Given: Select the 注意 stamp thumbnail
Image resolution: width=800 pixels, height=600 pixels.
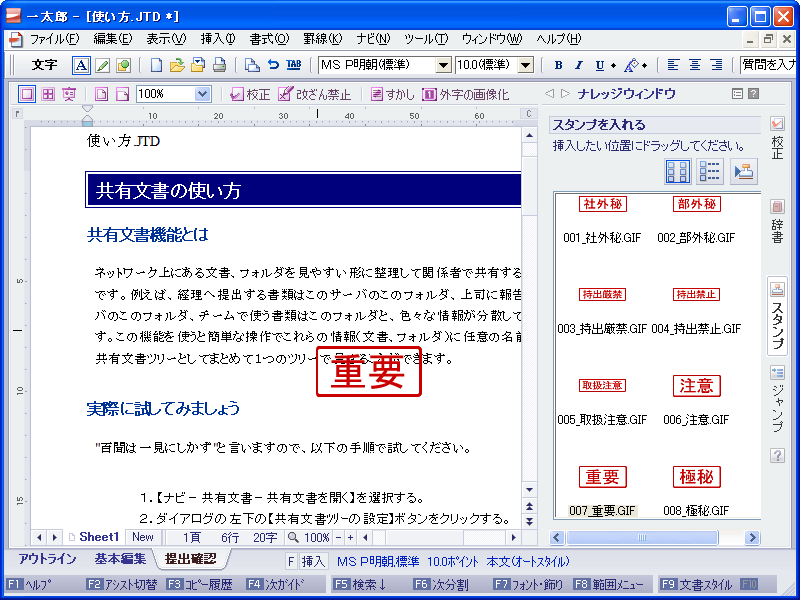Looking at the screenshot, I should tap(696, 386).
